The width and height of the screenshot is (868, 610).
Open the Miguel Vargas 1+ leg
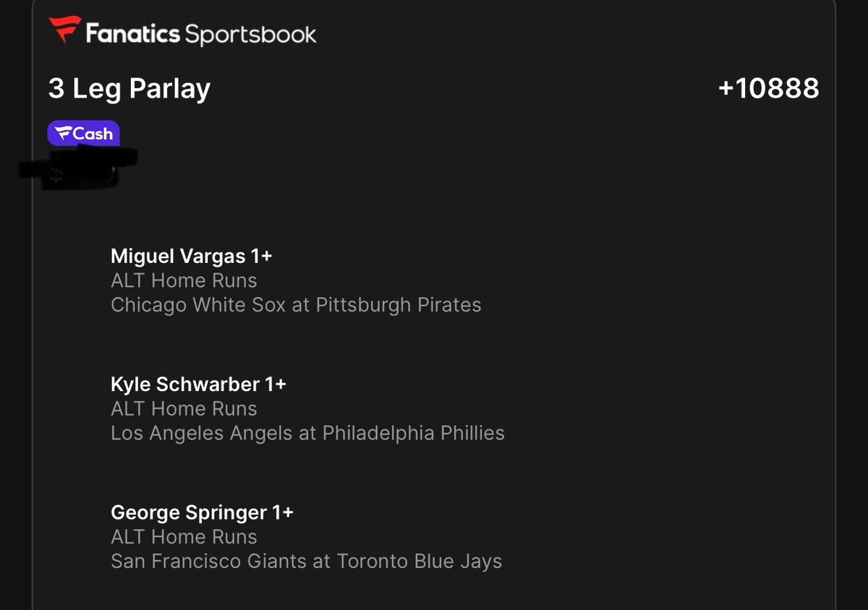191,256
